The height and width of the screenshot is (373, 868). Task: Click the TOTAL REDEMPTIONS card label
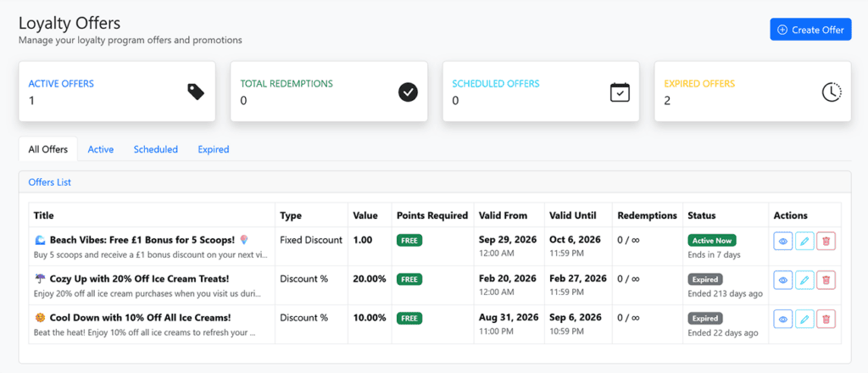pos(287,84)
